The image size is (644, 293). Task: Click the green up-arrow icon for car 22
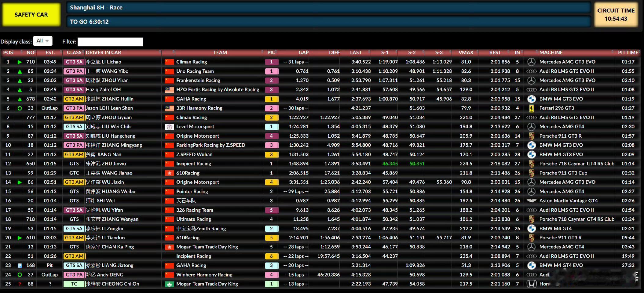pyautogui.click(x=20, y=81)
